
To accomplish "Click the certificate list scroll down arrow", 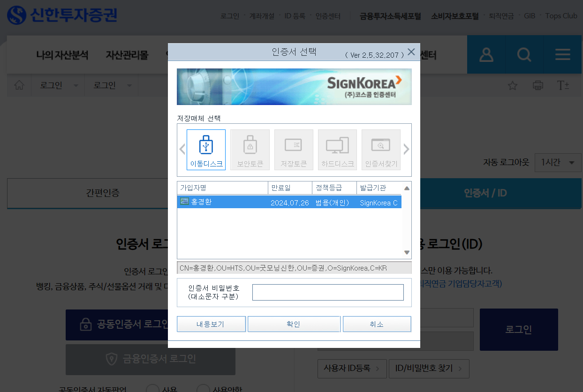I will click(x=407, y=253).
